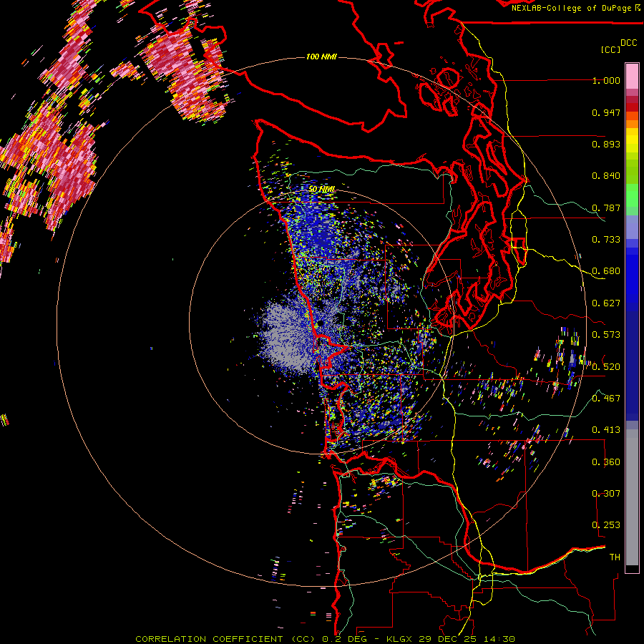Select the 0.627 scale value
The height and width of the screenshot is (644, 644).
click(606, 303)
